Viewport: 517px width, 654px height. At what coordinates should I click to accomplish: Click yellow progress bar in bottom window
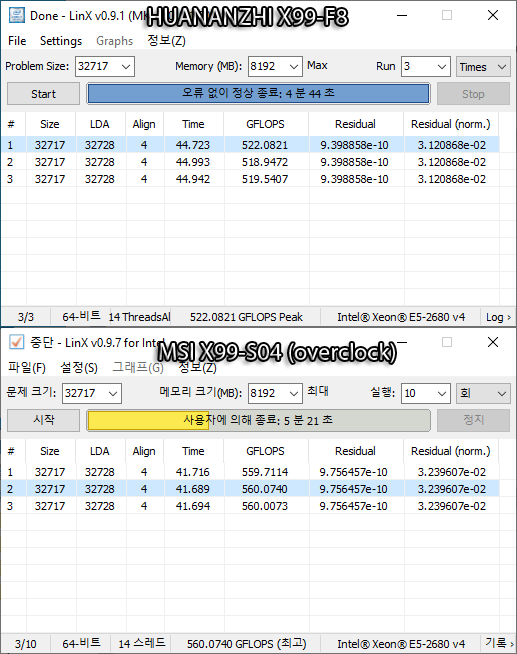pos(258,420)
